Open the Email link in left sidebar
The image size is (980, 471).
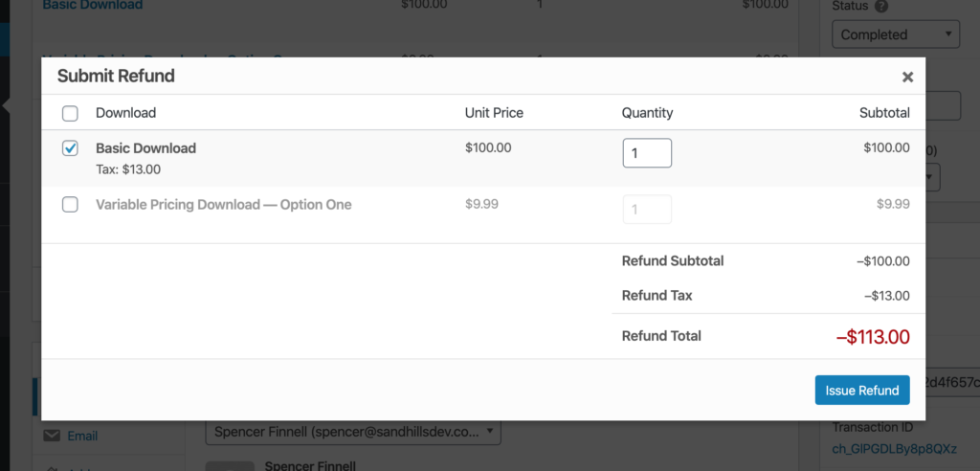pyautogui.click(x=82, y=437)
